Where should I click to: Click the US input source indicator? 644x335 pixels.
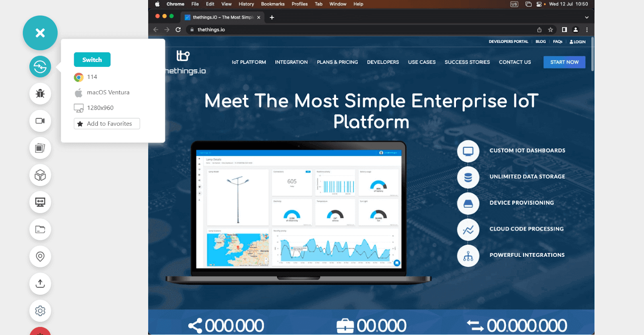(514, 4)
